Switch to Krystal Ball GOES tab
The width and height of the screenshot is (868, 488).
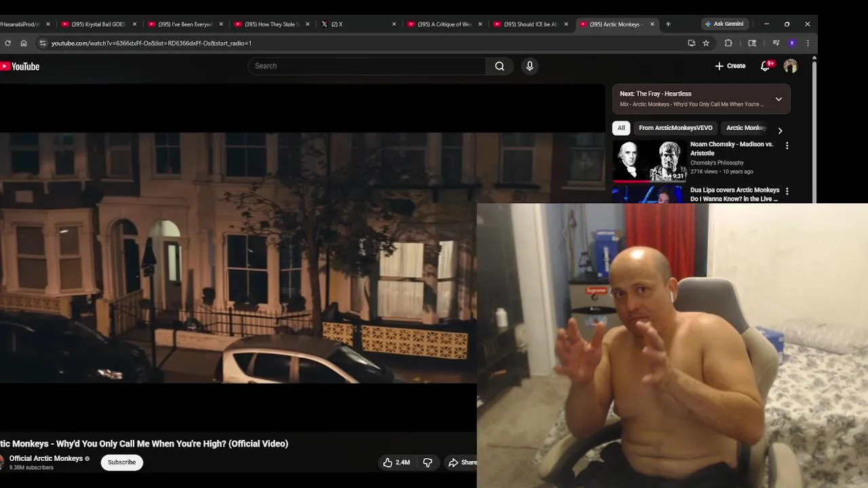tap(98, 24)
